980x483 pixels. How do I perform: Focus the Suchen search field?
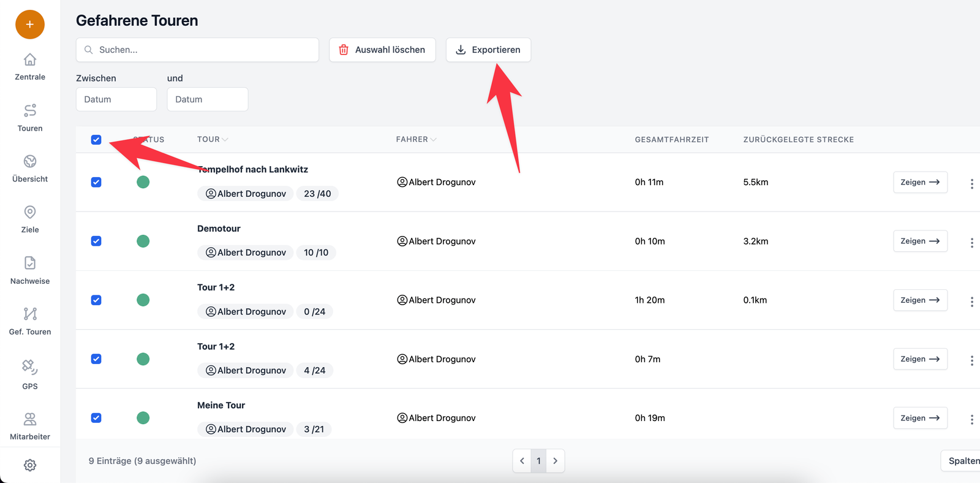[197, 50]
